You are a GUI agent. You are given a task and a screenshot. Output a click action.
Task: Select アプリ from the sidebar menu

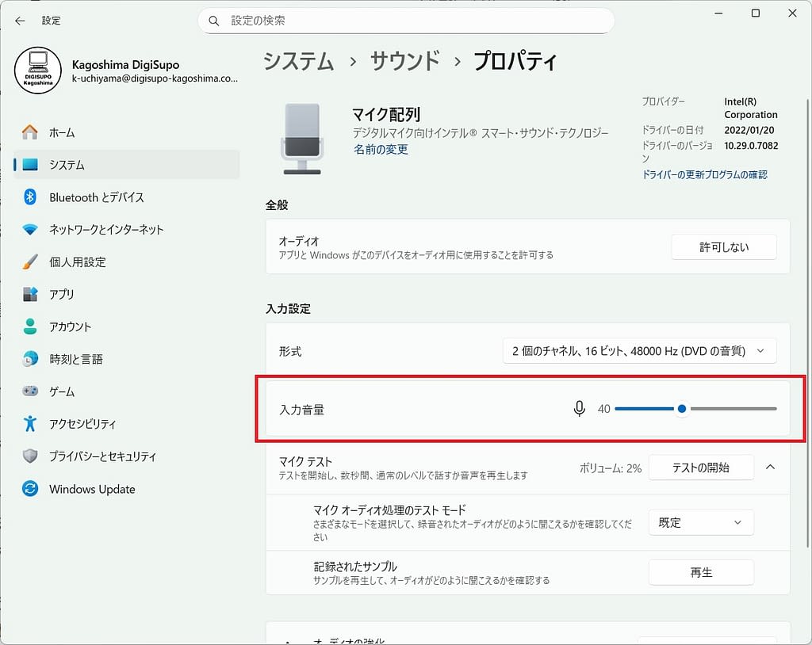pyautogui.click(x=61, y=294)
